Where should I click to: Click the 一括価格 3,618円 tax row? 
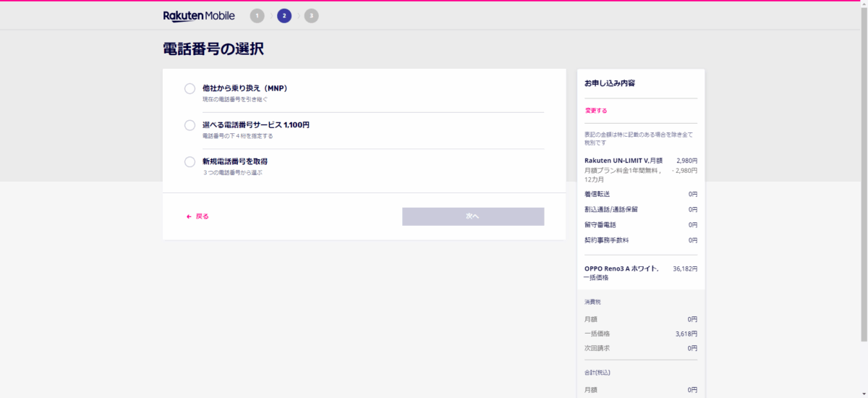pyautogui.click(x=641, y=334)
